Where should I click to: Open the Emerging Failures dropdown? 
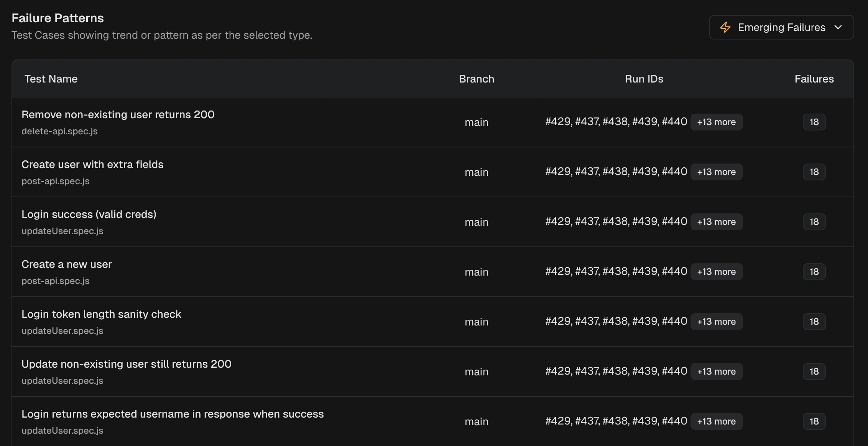pyautogui.click(x=781, y=27)
